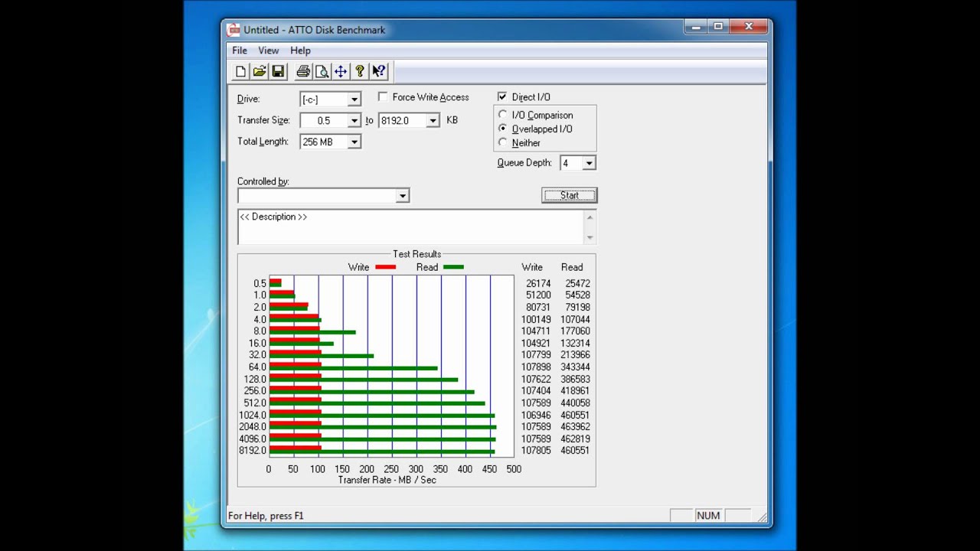Click the 1024.0 row label in chart
Viewport: 980px width, 551px height.
253,416
